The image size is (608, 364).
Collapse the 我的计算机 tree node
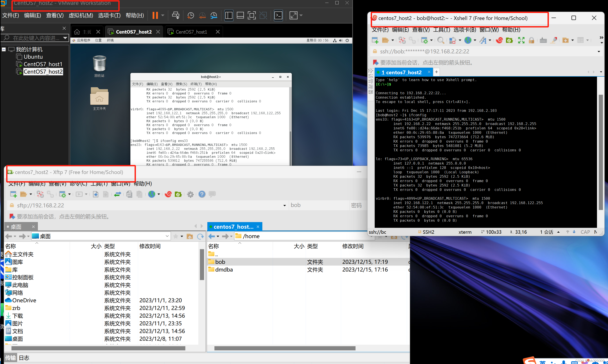(x=4, y=49)
